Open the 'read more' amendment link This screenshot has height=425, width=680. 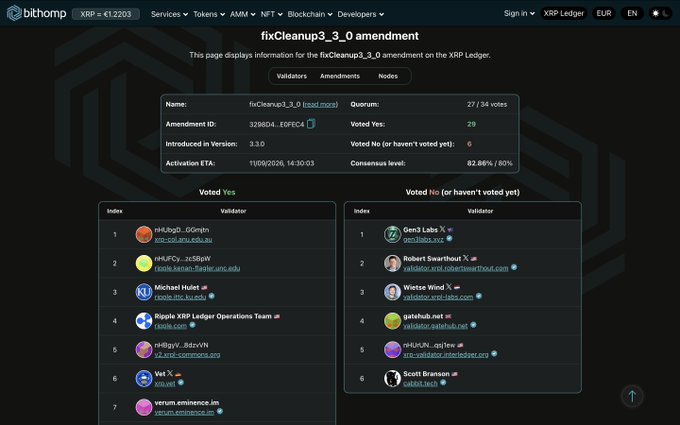(x=320, y=105)
